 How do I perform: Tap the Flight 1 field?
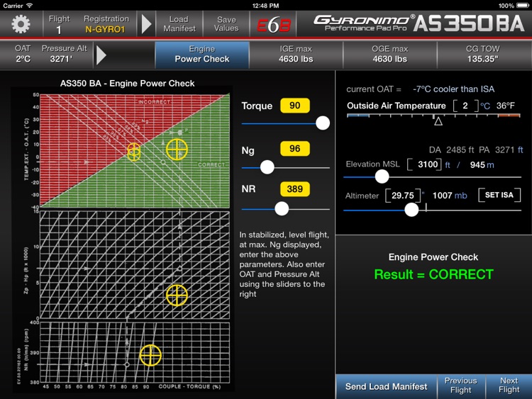(59, 24)
